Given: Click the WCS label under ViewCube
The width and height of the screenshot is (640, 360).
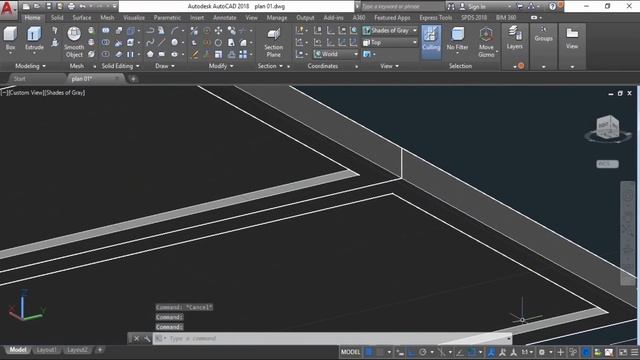Looking at the screenshot, I should [x=607, y=164].
